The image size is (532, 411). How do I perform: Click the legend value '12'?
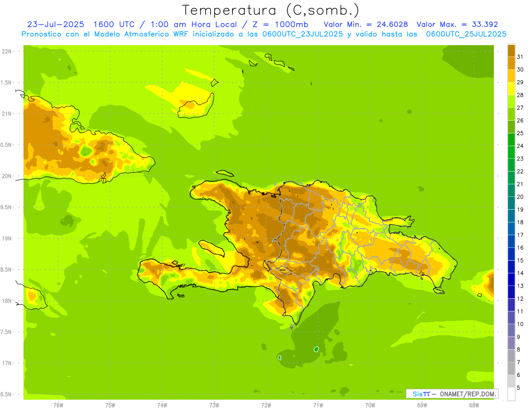click(520, 299)
